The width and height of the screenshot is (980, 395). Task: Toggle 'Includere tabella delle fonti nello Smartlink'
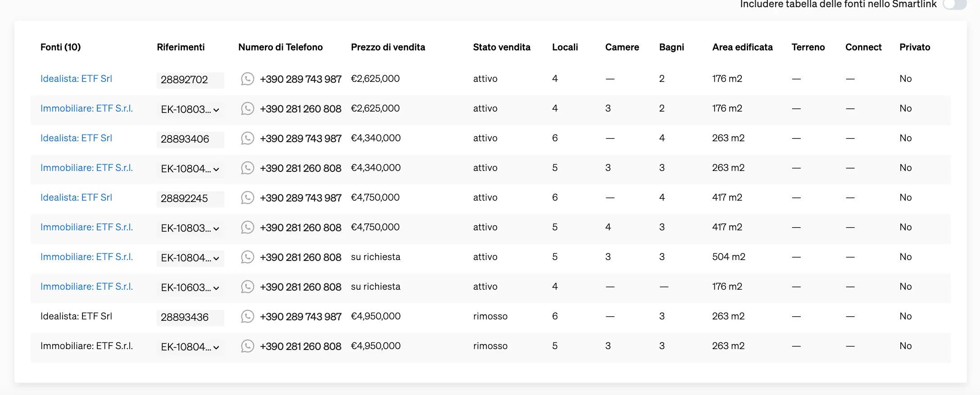click(x=954, y=4)
